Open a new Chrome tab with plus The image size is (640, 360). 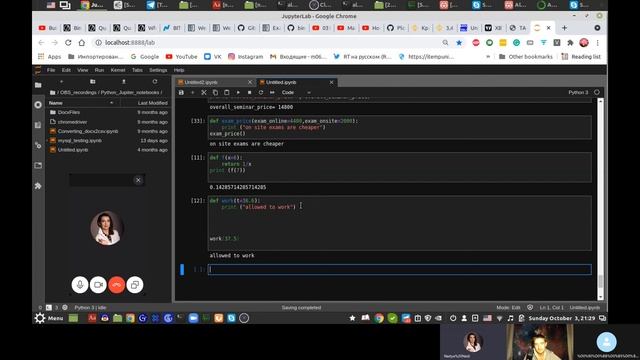(x=564, y=28)
